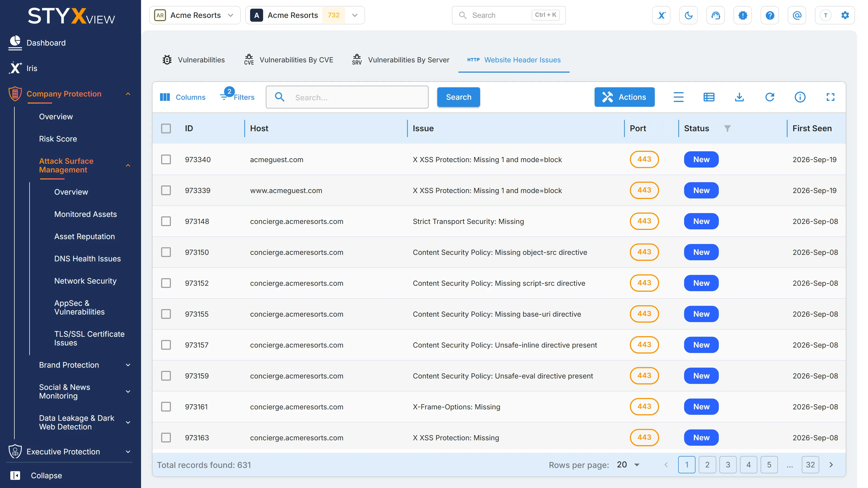
Task: Select Website Header Issues tab
Action: click(514, 60)
